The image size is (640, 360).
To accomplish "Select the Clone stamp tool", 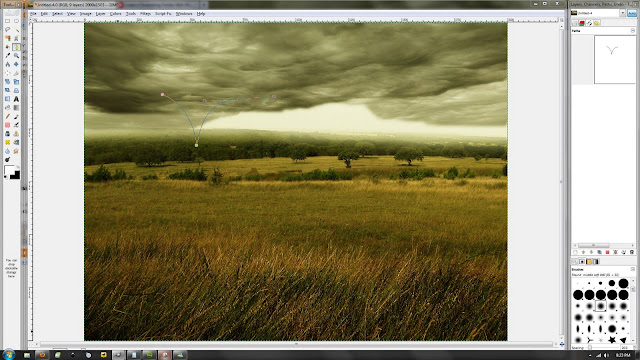I will [16, 133].
